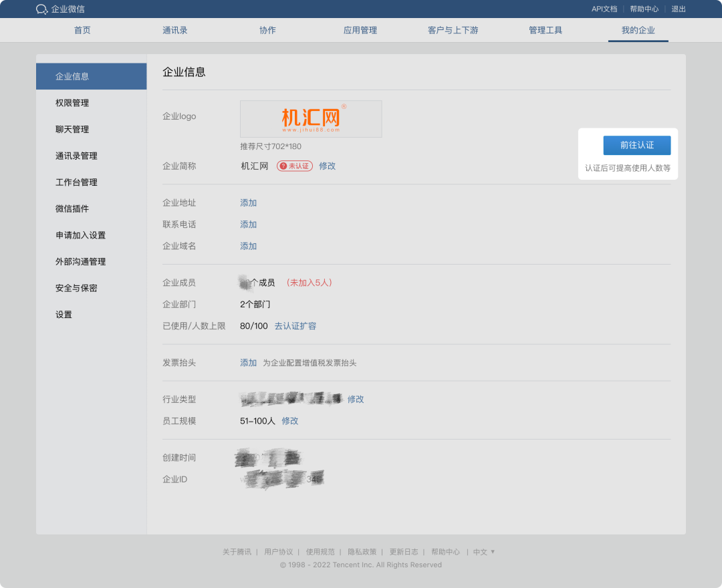Click 添加 to add 企业地址
722x588 pixels.
tap(247, 202)
